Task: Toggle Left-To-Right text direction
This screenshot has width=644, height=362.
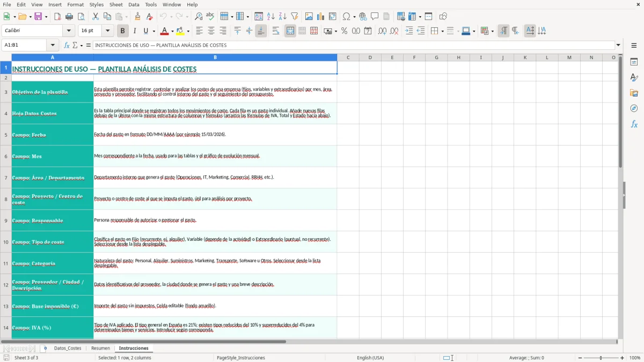Action: coord(503,31)
